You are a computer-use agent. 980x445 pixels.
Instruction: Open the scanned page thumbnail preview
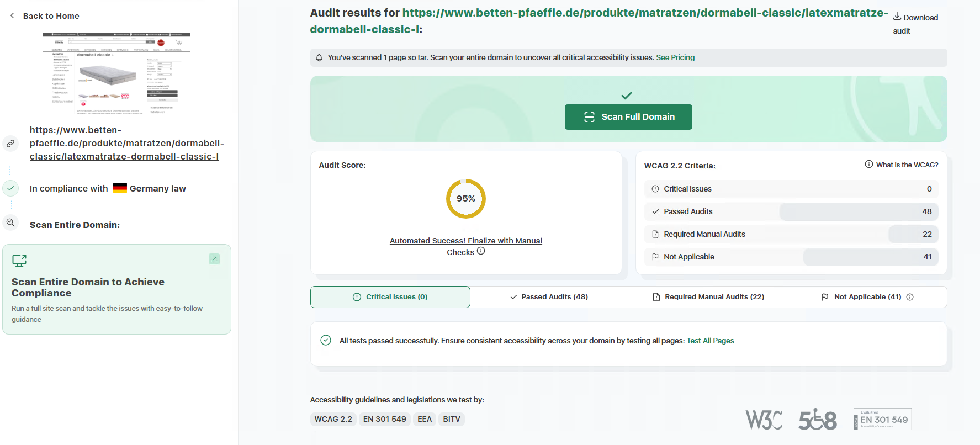click(x=116, y=73)
